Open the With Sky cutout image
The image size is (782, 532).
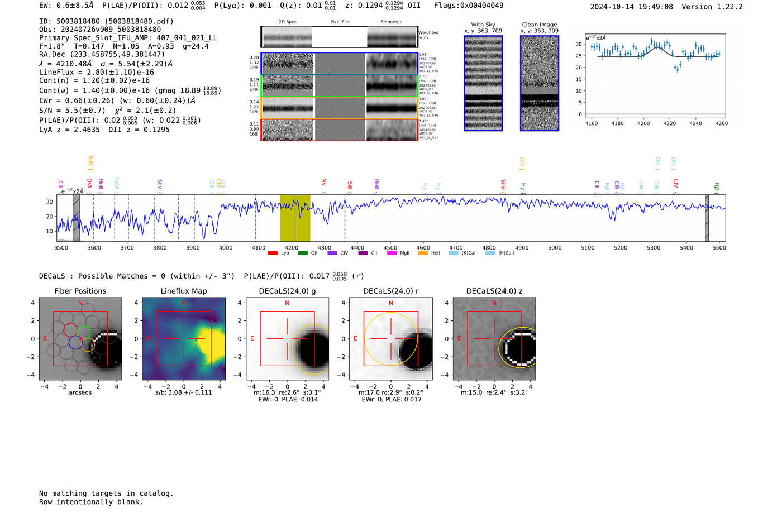483,83
